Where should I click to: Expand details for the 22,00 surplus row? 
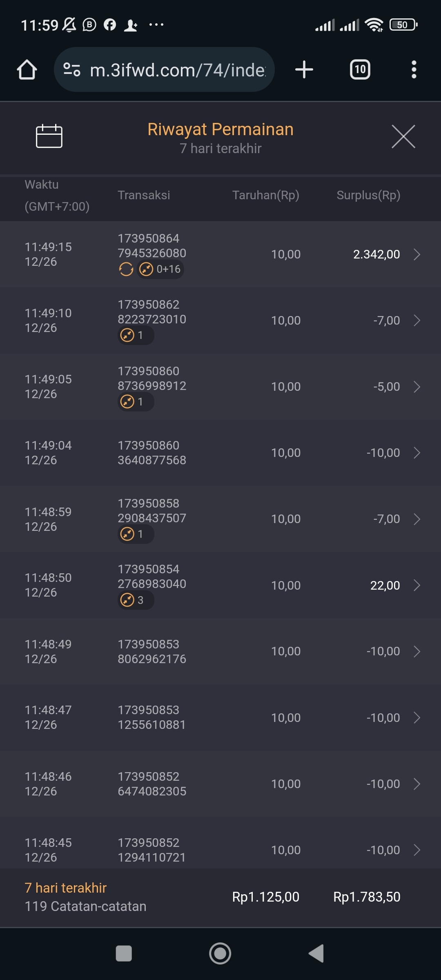(417, 586)
